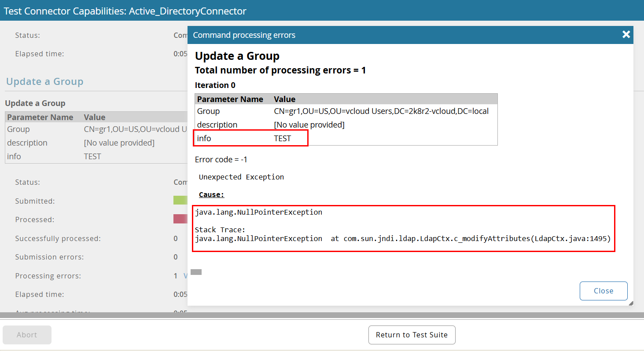
Task: Click the Command processing errors title bar
Action: click(x=352, y=35)
